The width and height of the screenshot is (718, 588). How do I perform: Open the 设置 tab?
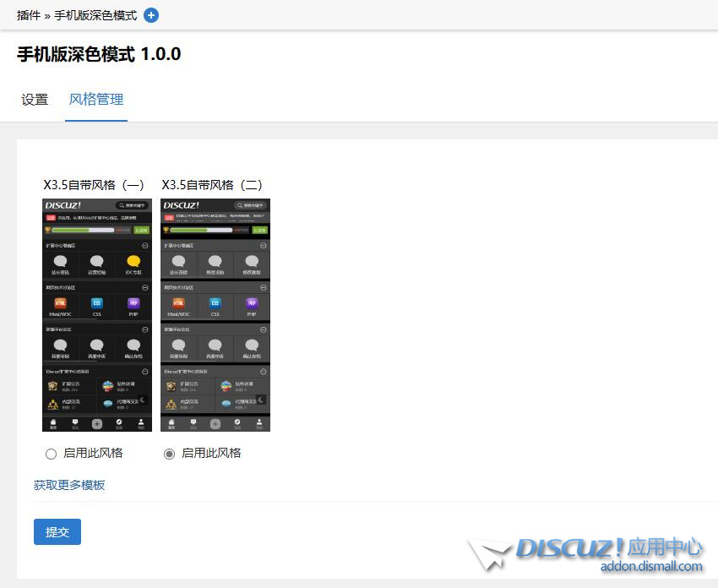(x=35, y=100)
